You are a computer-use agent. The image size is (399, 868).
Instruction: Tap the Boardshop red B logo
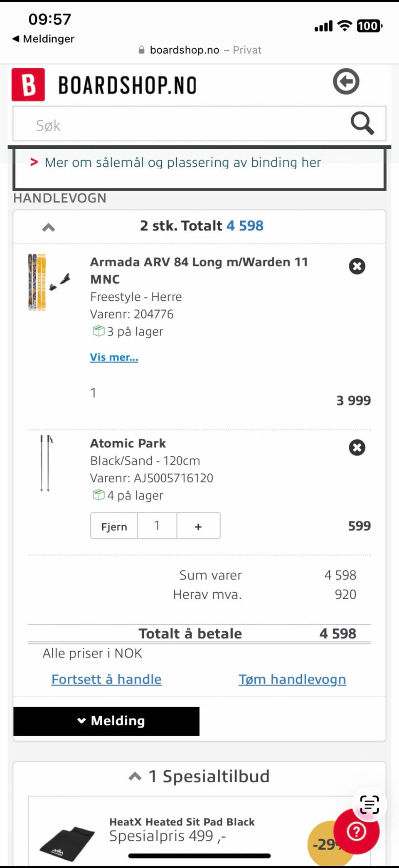point(28,84)
